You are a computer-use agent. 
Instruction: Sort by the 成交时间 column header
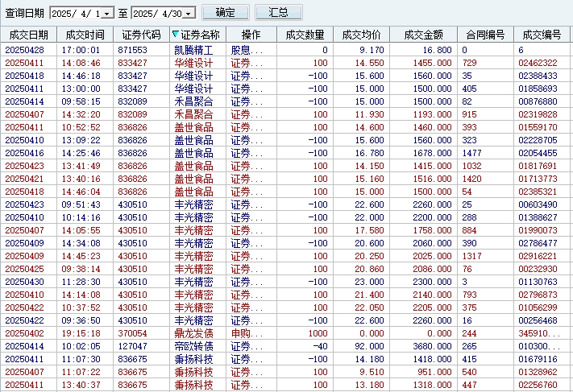[x=85, y=35]
